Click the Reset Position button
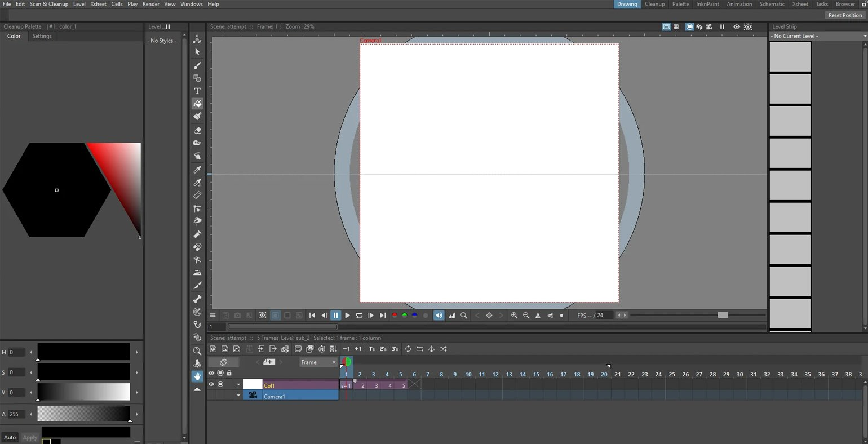 [845, 15]
